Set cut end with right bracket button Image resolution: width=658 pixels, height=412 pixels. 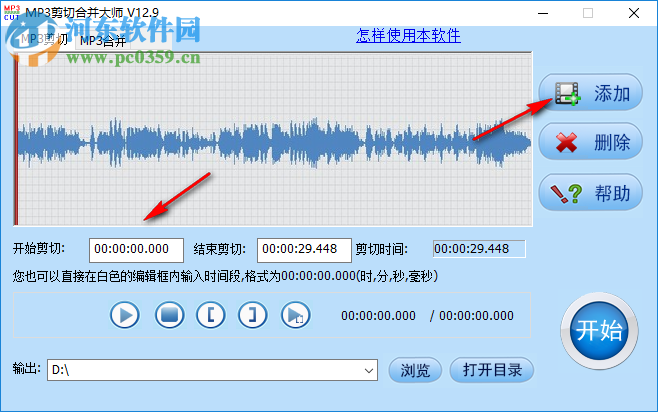252,315
